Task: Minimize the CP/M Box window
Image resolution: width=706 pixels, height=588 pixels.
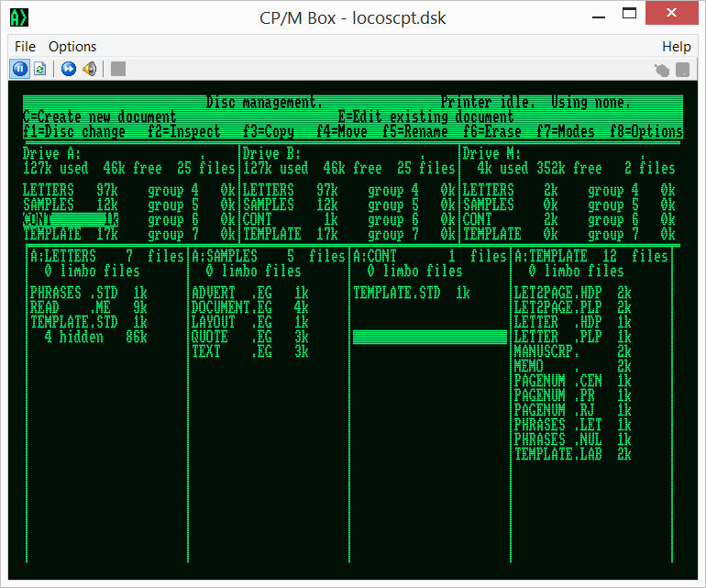Action: tap(599, 17)
